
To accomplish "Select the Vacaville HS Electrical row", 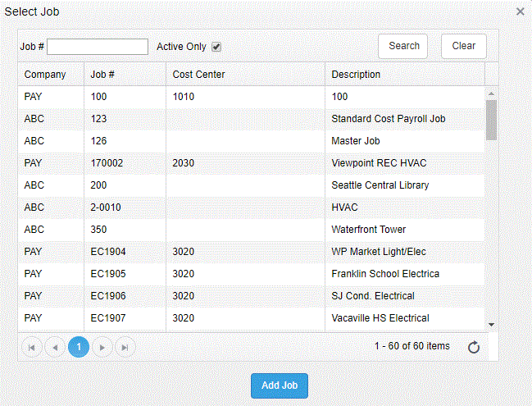I will 251,318.
